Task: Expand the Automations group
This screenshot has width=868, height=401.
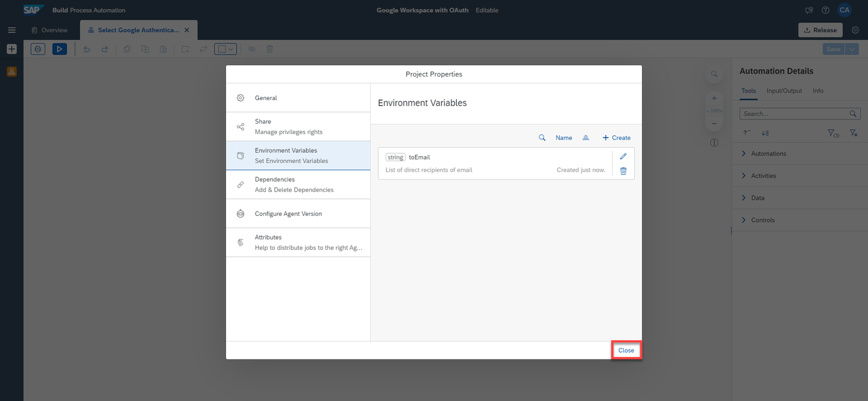Action: tap(800, 154)
